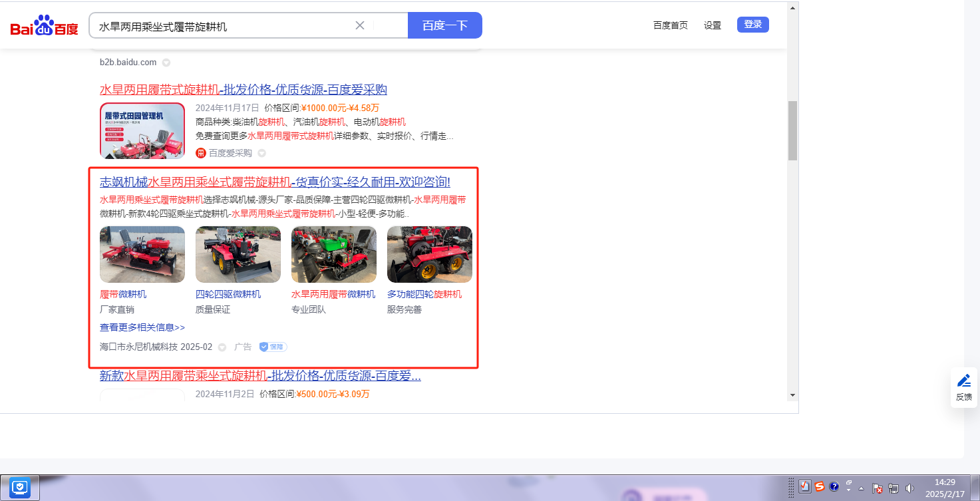The image size is (980, 501).
Task: Click the date 2024年11月2日
Action: click(225, 394)
